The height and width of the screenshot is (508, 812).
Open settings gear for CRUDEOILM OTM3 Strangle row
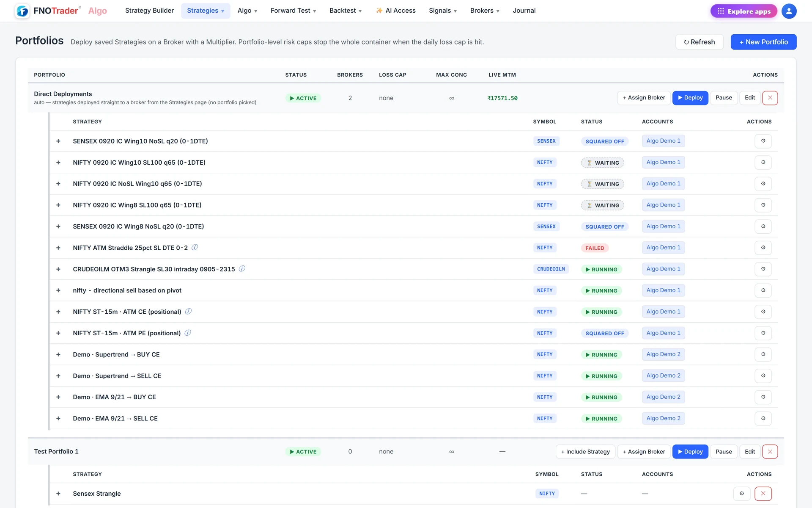pos(763,269)
